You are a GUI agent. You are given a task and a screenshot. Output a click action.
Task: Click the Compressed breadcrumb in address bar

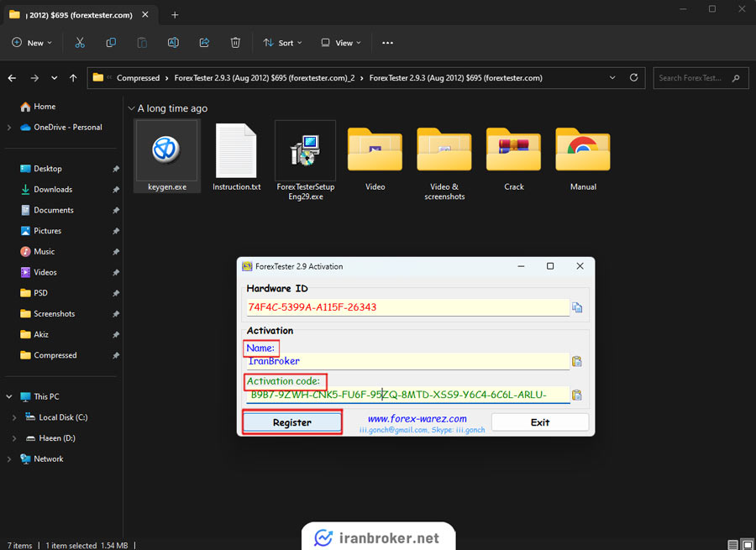138,77
